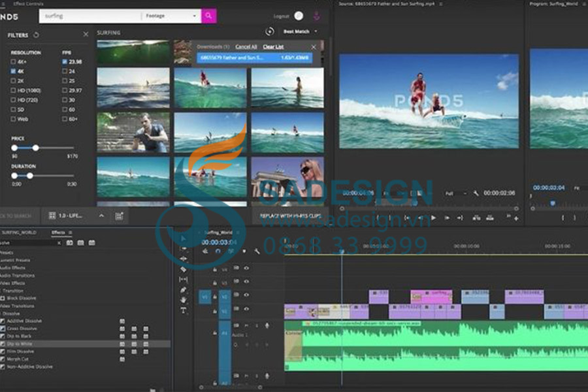Open the downloads icon next to Logout

pyautogui.click(x=317, y=16)
